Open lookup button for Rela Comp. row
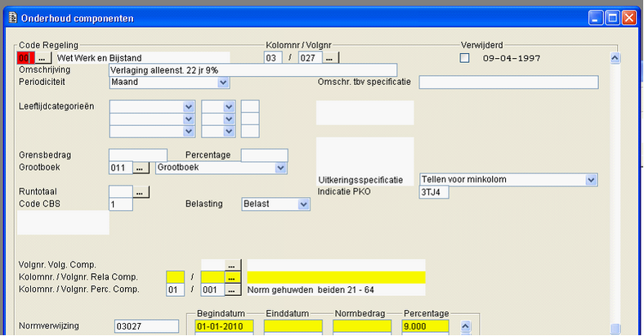The height and width of the screenshot is (336, 644). [232, 277]
